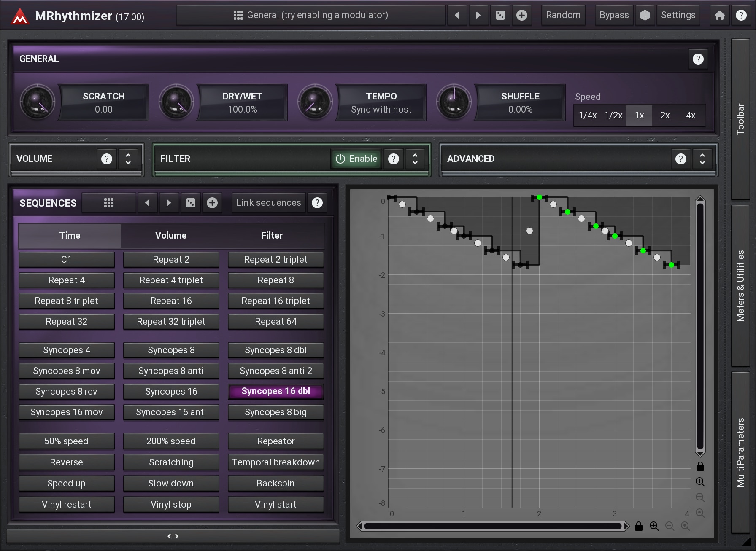The width and height of the screenshot is (756, 551).
Task: Click the panic warning icon beside Bypass
Action: [x=645, y=15]
